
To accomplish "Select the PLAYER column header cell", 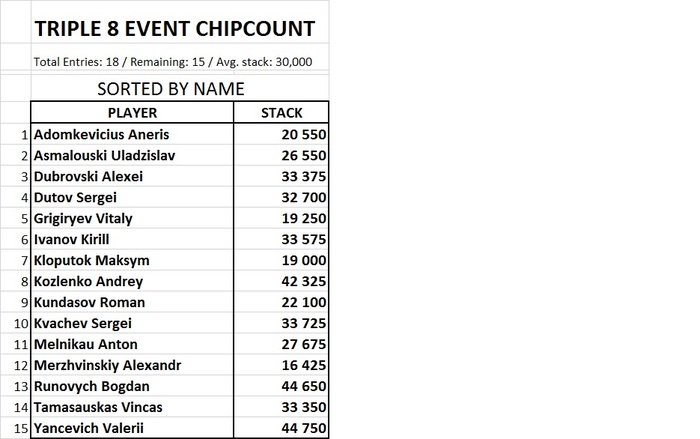I will click(132, 113).
